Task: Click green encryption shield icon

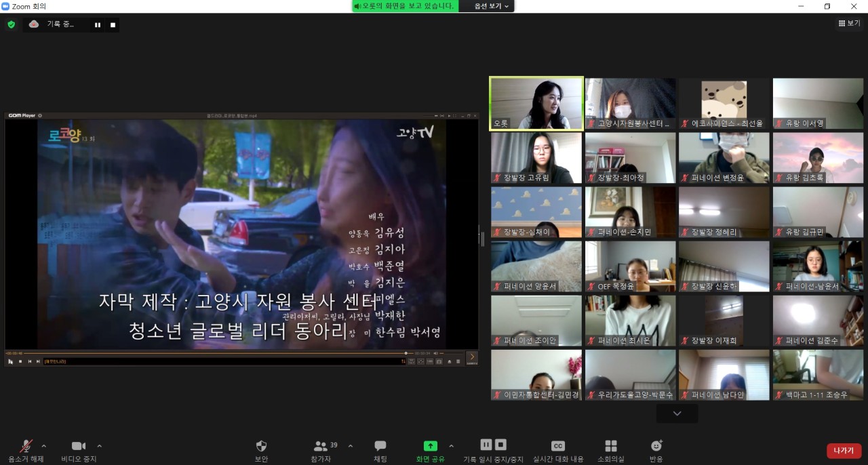Action: point(11,24)
